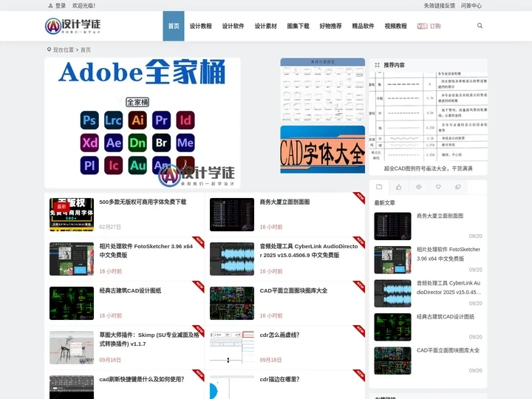Image resolution: width=532 pixels, height=399 pixels.
Task: Open the 视频教程 menu item
Action: pos(395,26)
